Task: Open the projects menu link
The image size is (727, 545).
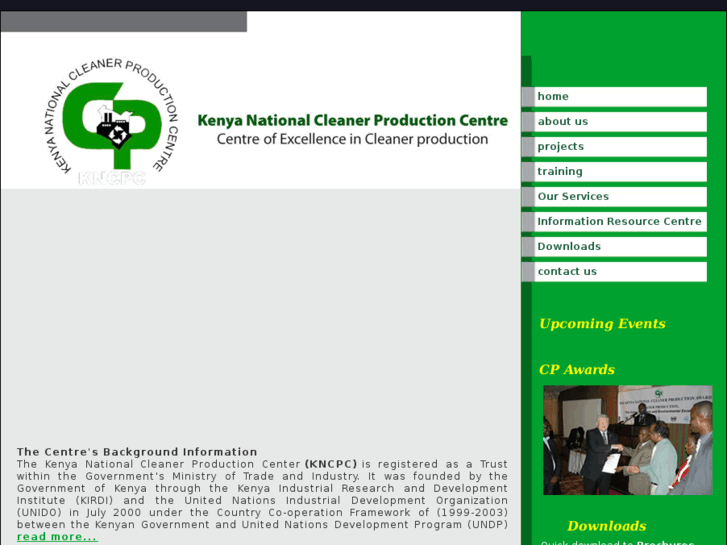Action: [x=614, y=147]
